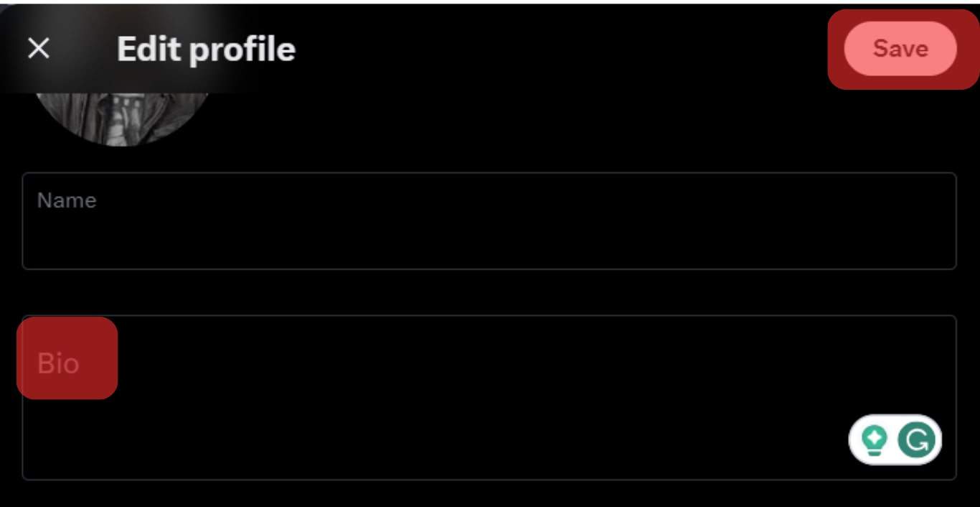
Task: Place cursor in Bio box center
Action: click(489, 397)
